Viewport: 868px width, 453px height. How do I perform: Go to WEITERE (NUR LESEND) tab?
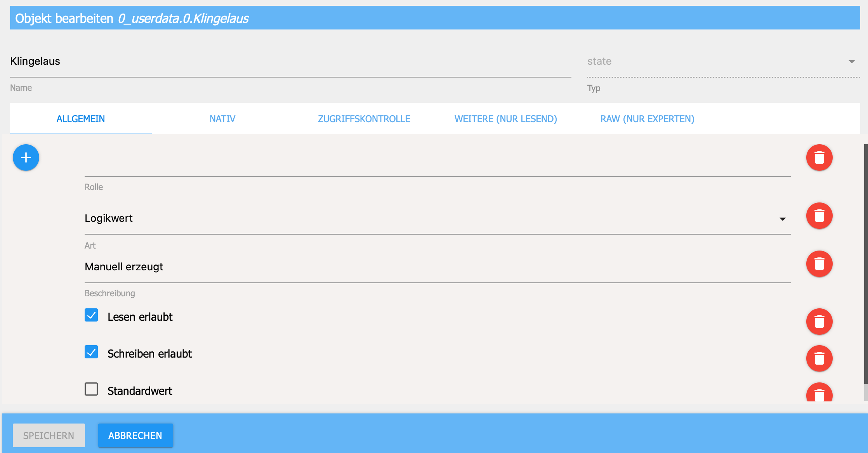pos(505,119)
